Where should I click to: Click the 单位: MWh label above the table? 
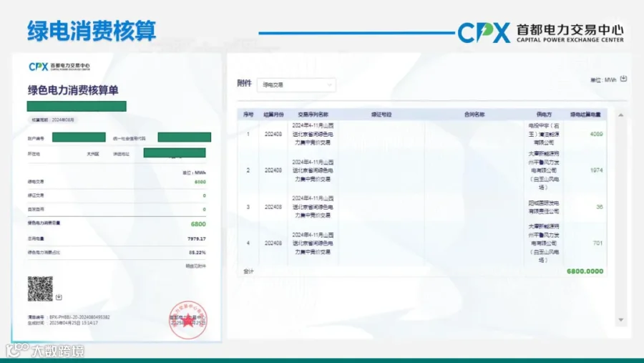[603, 79]
